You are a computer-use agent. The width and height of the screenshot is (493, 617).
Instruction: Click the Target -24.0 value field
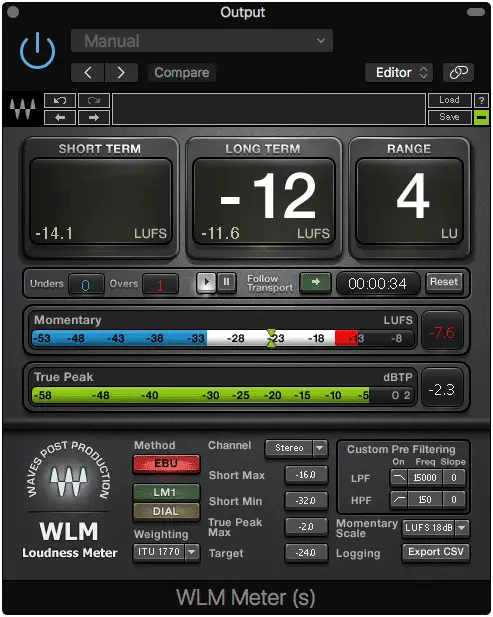pyautogui.click(x=306, y=552)
